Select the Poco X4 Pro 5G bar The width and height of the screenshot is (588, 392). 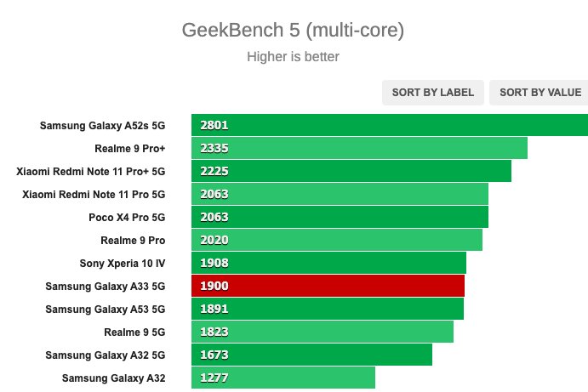(x=340, y=217)
